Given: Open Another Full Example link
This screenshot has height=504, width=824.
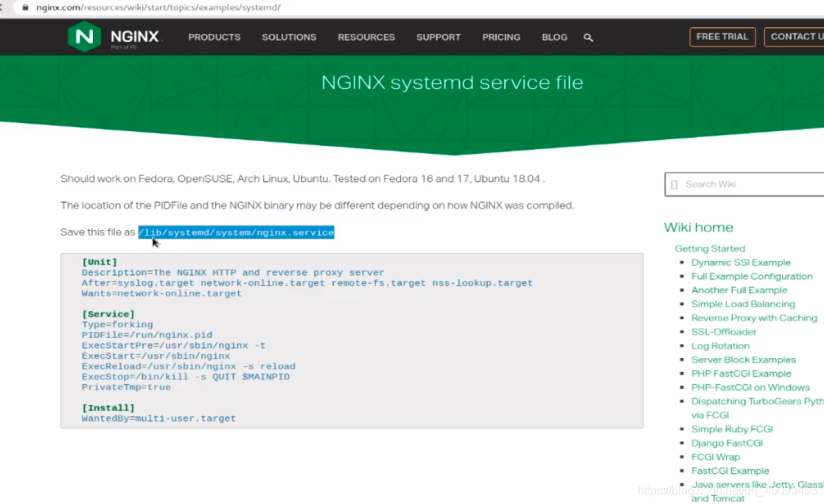Looking at the screenshot, I should pyautogui.click(x=739, y=290).
